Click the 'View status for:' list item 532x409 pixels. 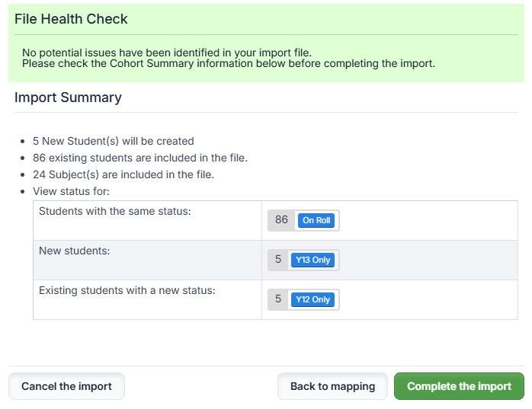click(71, 191)
